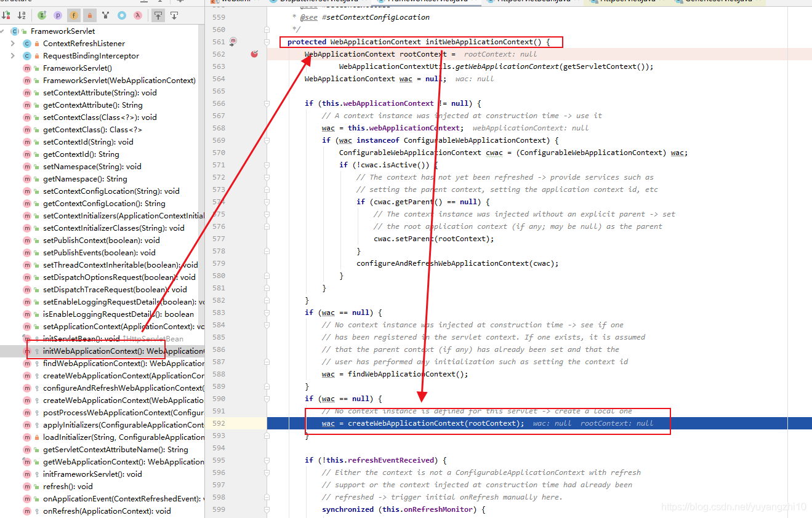812x518 pixels.
Task: Click method icon beside onRefresh(ApplicationContext): void
Action: point(27,511)
